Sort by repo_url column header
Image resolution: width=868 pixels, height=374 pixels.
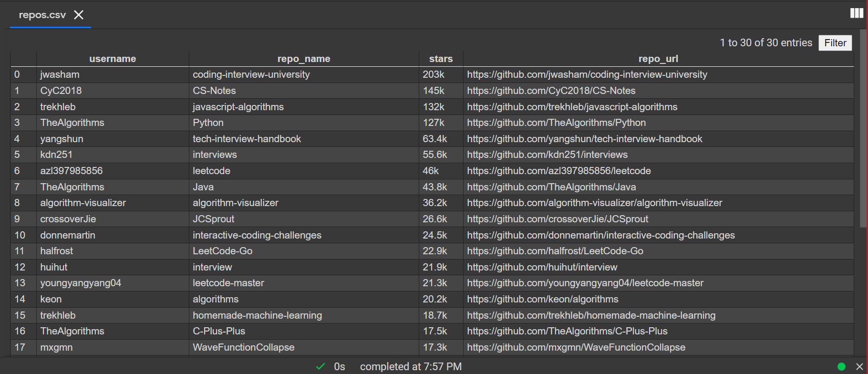point(658,59)
